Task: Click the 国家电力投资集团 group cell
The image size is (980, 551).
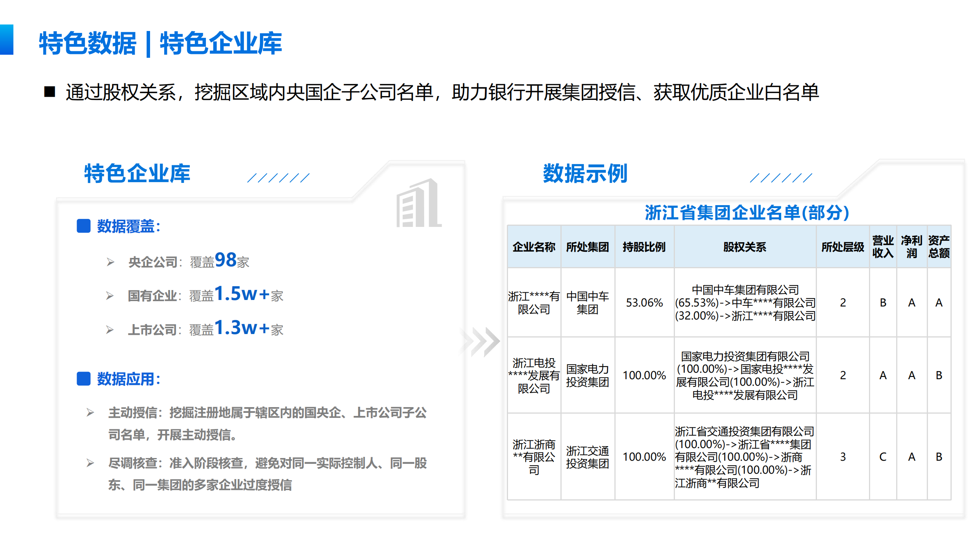Action: coord(587,375)
